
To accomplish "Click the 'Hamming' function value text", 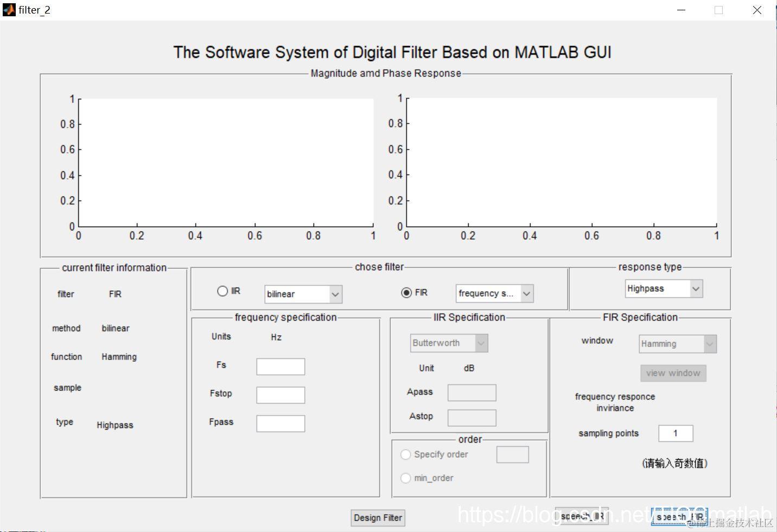I will click(119, 357).
